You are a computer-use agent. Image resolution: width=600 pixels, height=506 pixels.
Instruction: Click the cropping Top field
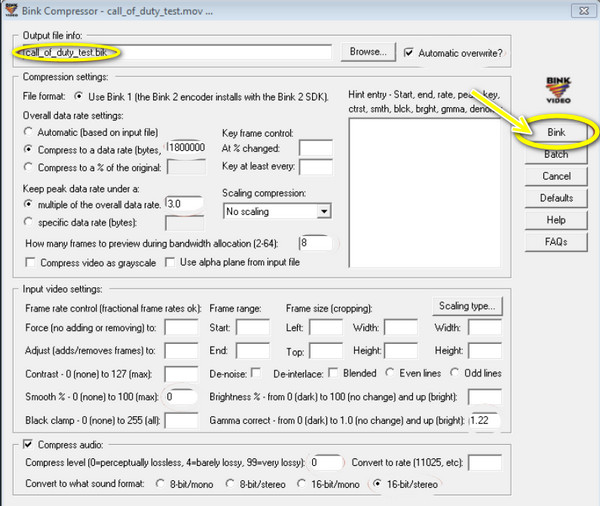[x=326, y=351]
